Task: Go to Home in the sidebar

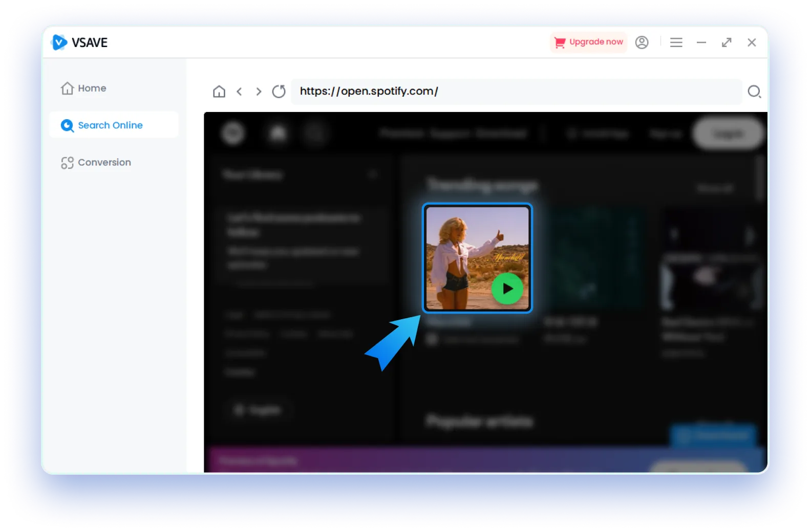Action: pos(84,88)
